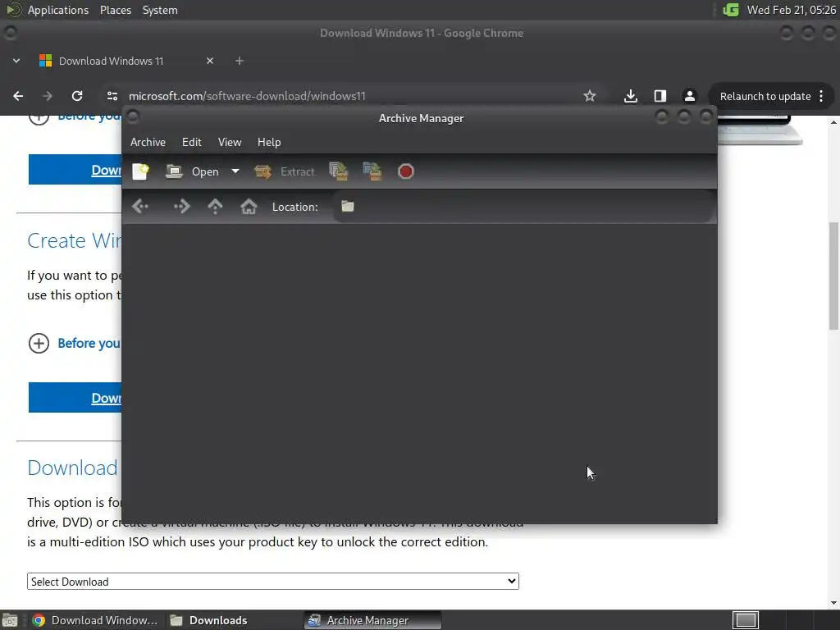Click the clock showing Wed Feb 21

792,10
